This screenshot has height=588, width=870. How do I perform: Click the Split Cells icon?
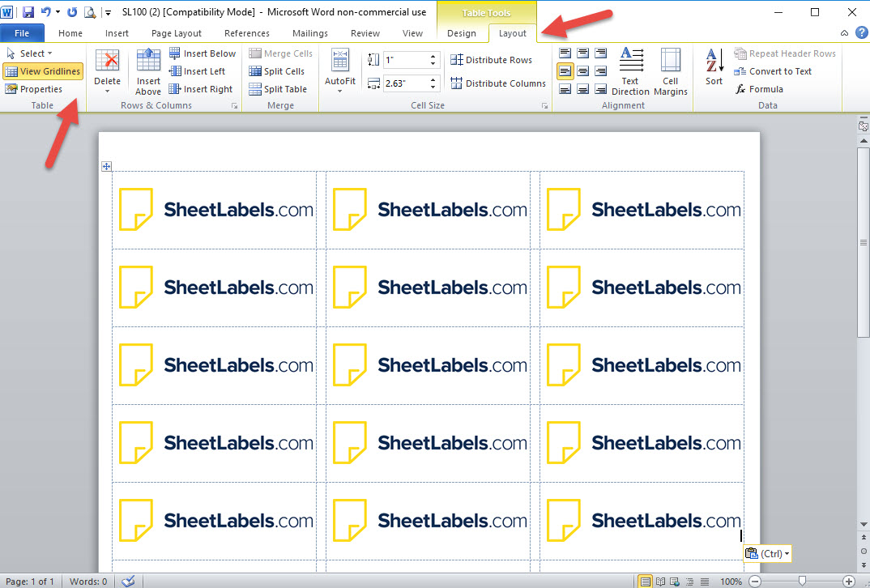pos(255,71)
